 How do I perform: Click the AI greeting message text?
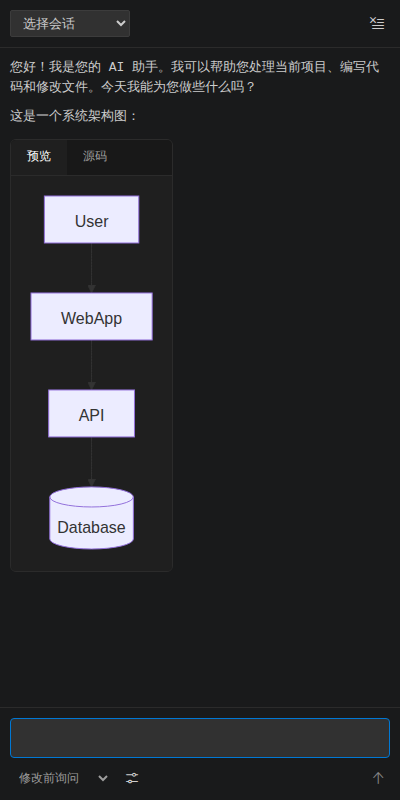[194, 77]
